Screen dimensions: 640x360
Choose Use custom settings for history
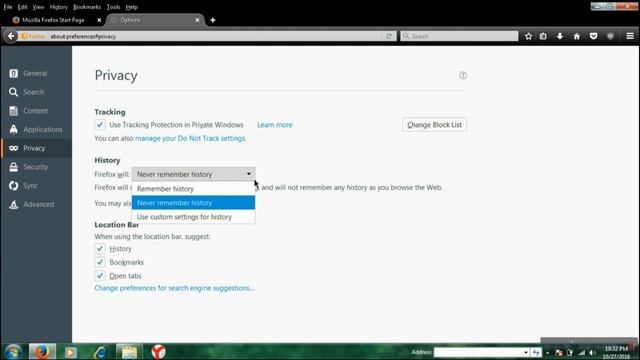(x=193, y=217)
